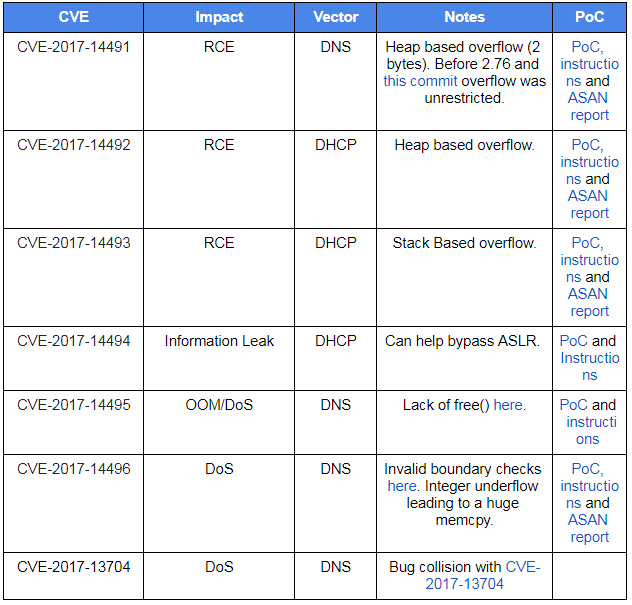Open ASAN report link for CVE-2017-14492
Viewport: 632px width, 605px height.
click(588, 205)
